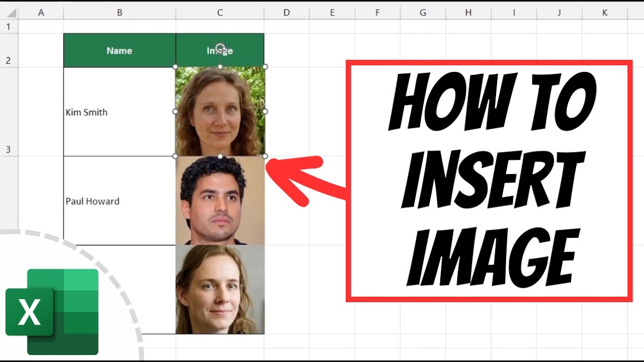Select column A header
This screenshot has width=644, height=362.
point(41,13)
